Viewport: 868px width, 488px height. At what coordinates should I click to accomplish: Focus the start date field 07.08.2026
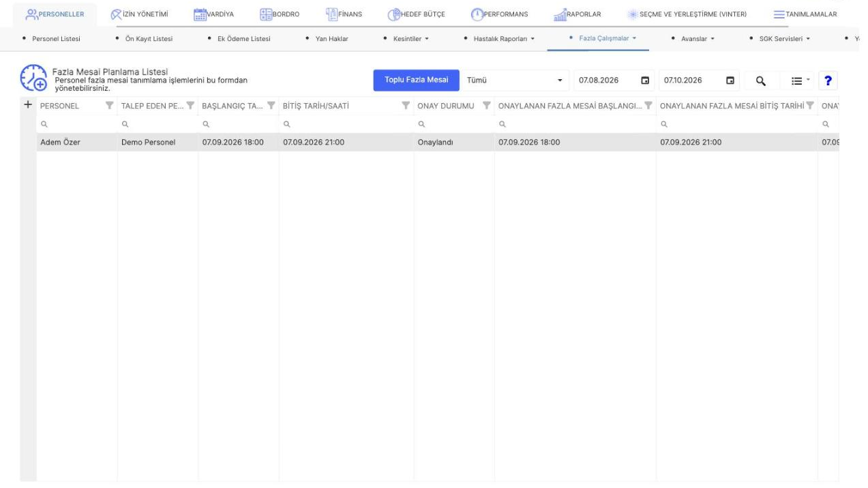point(605,81)
